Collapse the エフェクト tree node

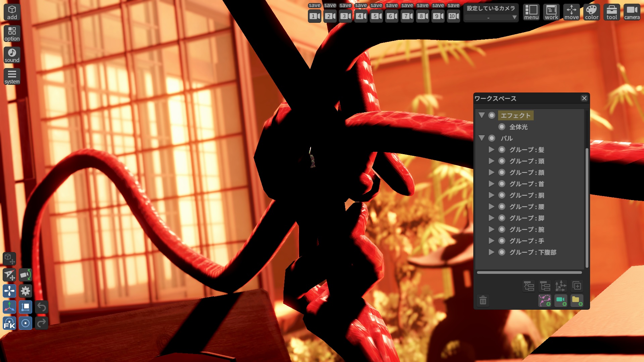[482, 115]
